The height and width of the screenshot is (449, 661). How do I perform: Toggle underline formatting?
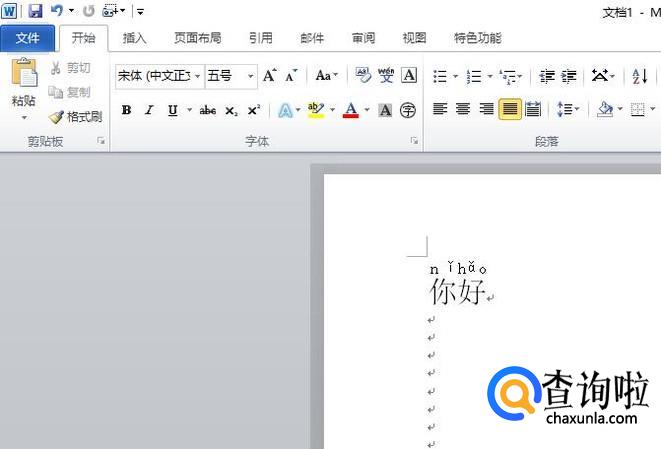172,110
